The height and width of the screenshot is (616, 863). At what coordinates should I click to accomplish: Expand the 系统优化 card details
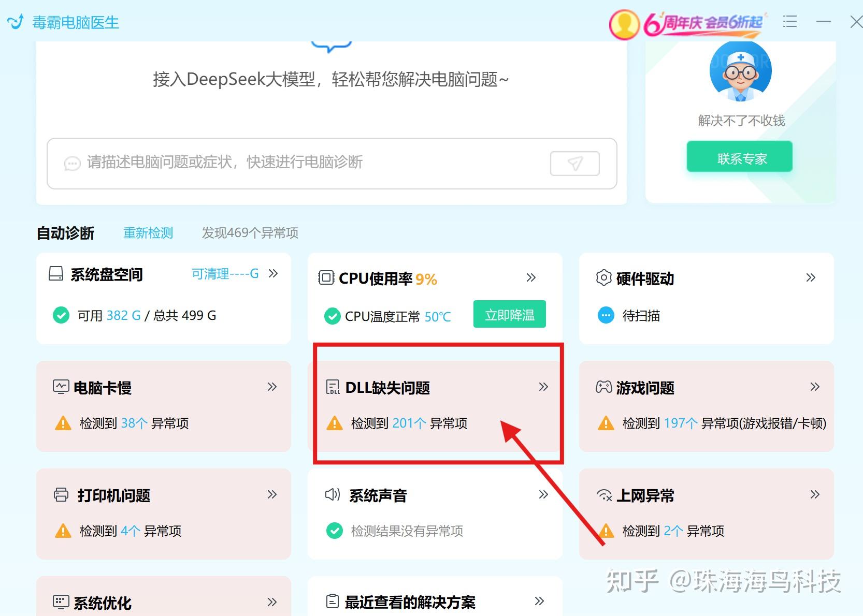point(271,602)
